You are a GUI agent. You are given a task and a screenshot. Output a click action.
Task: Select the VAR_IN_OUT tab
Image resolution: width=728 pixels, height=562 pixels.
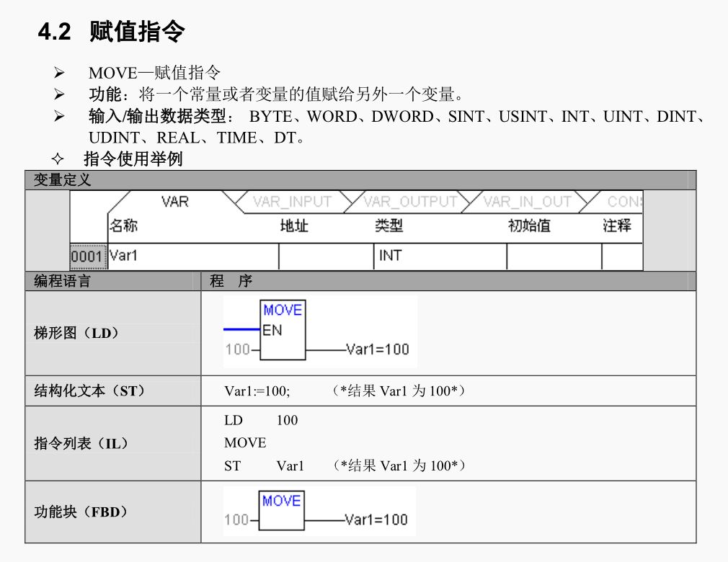pyautogui.click(x=525, y=202)
